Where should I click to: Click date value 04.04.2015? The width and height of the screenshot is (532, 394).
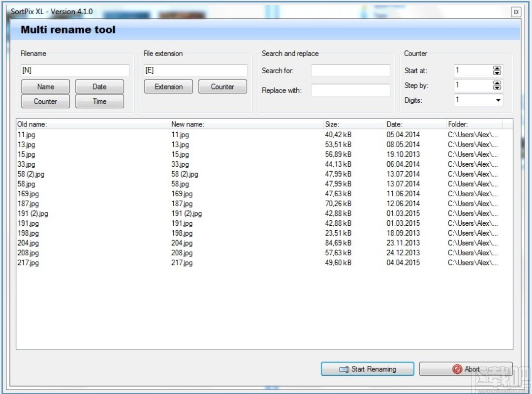403,263
